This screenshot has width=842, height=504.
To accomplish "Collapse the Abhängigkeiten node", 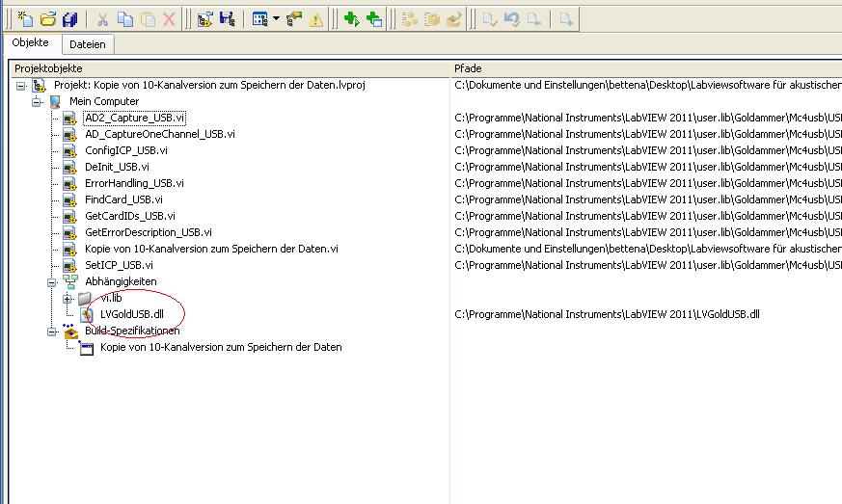I will tap(51, 282).
